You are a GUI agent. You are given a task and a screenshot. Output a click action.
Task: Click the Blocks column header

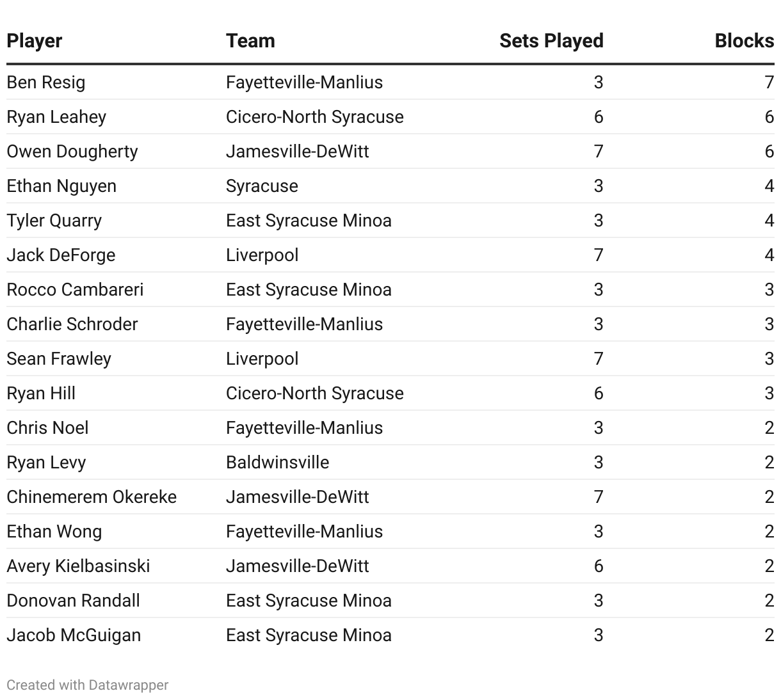point(745,41)
